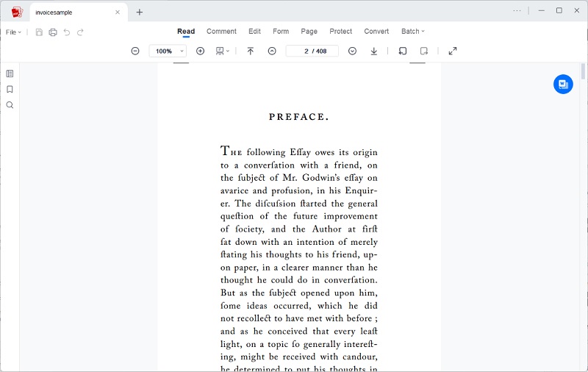Jump to the last page

(x=374, y=51)
